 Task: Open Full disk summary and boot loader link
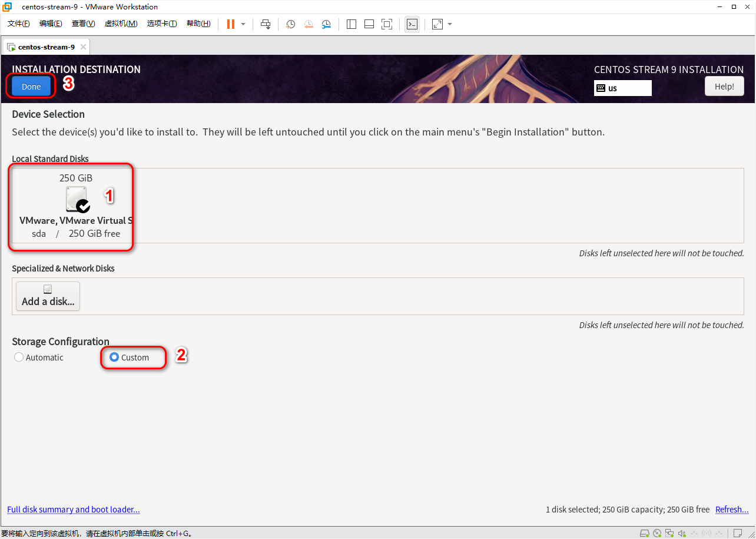[74, 510]
